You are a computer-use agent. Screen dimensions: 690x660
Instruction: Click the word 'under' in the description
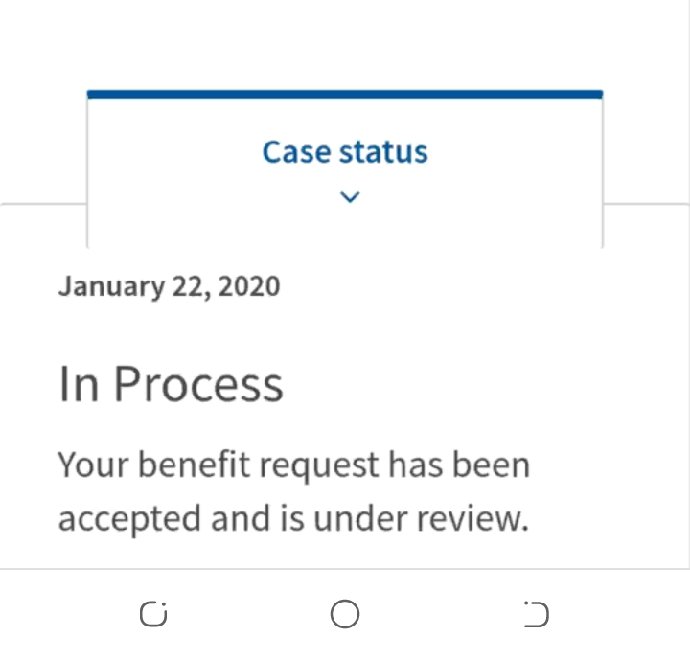(x=360, y=518)
